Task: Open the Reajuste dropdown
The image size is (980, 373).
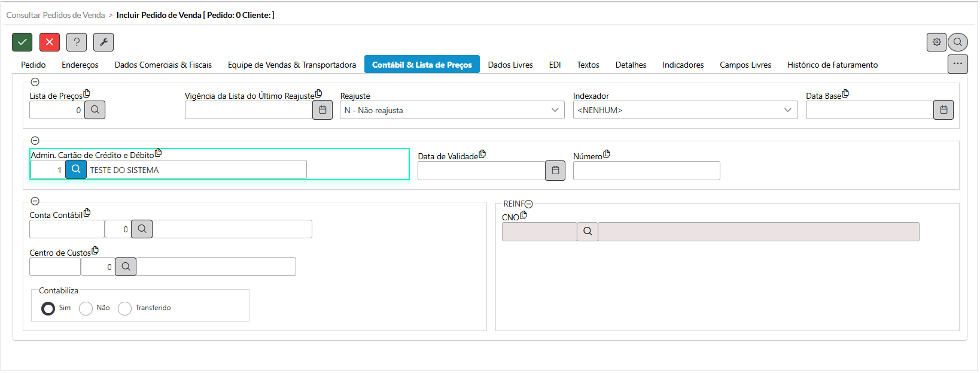Action: pos(452,110)
